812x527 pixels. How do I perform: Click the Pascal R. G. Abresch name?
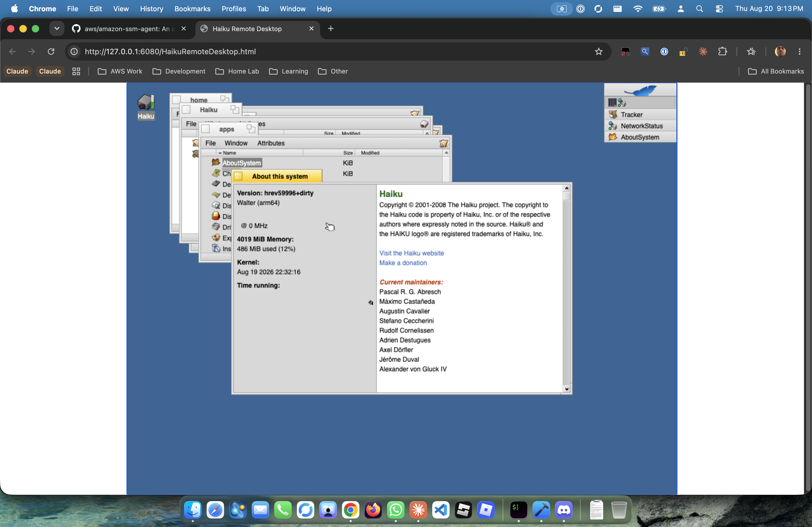[x=410, y=292]
